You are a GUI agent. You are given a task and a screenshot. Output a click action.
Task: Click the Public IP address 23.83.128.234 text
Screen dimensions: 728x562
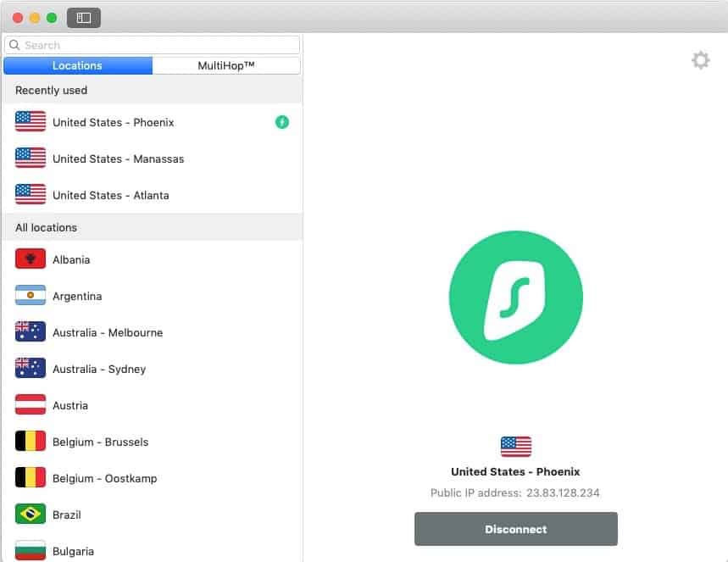point(515,492)
